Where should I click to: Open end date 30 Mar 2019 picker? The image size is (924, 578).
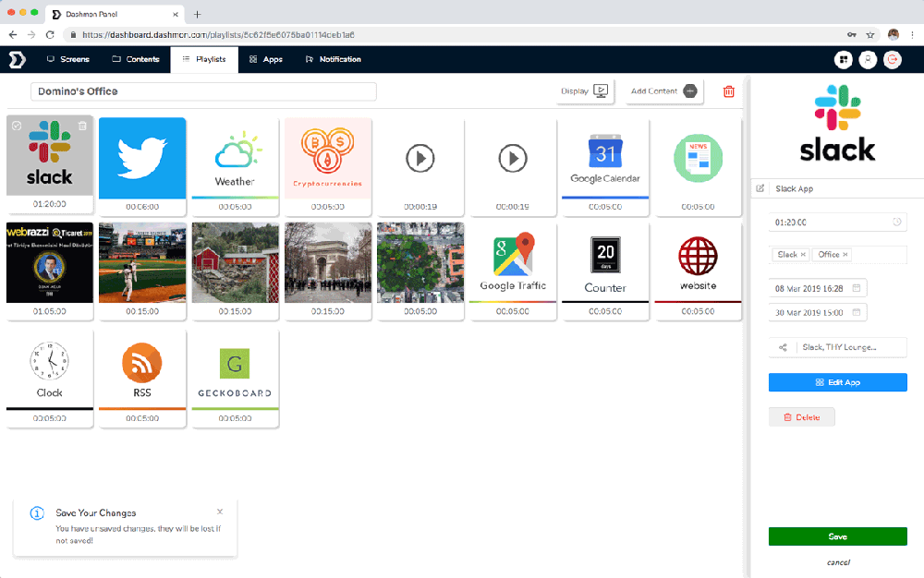[818, 312]
